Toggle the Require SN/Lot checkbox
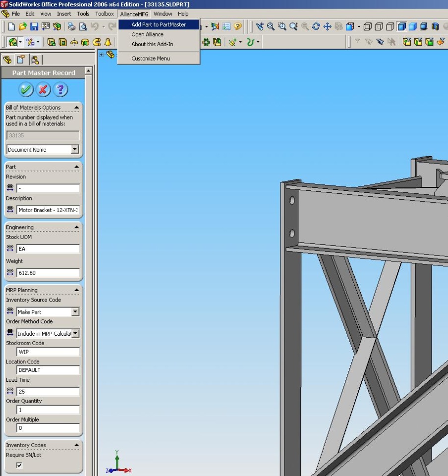The image size is (448, 476). (x=19, y=465)
